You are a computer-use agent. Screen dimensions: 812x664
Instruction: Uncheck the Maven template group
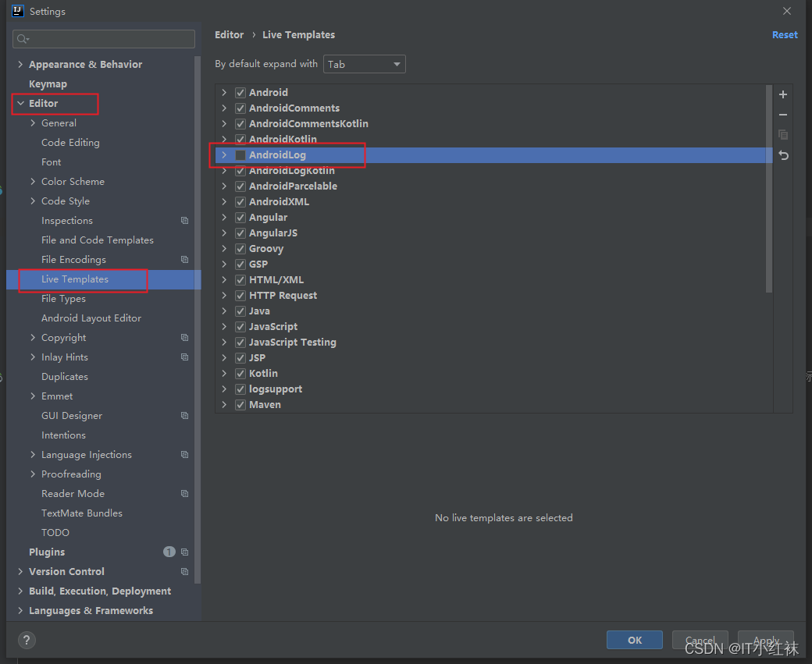pyautogui.click(x=240, y=405)
